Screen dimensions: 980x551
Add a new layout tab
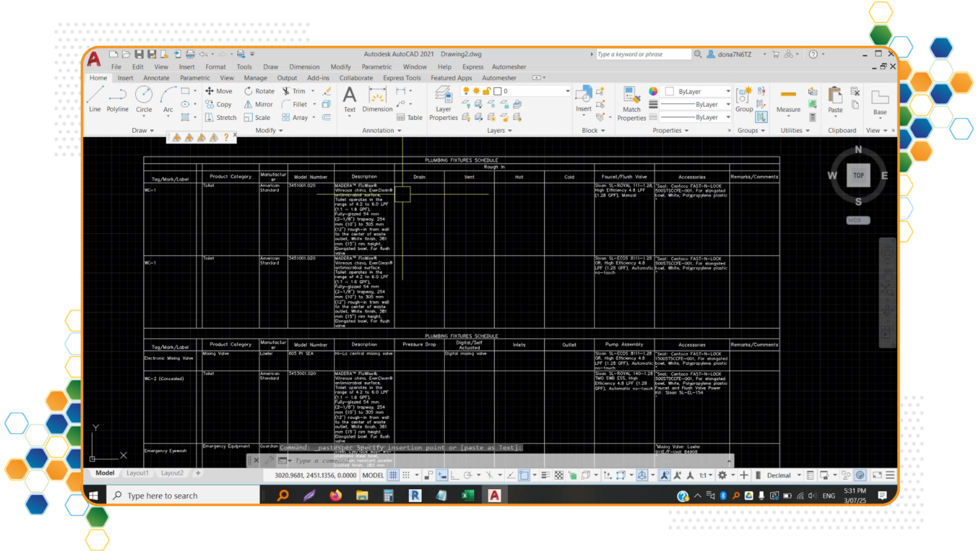[198, 473]
